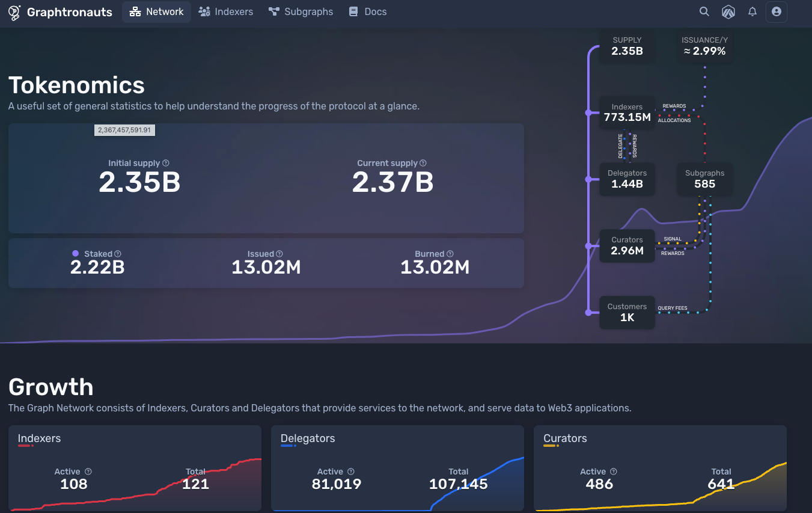This screenshot has height=513, width=812.
Task: Click the 2,367,457,591.91 tooltip
Action: (x=124, y=130)
